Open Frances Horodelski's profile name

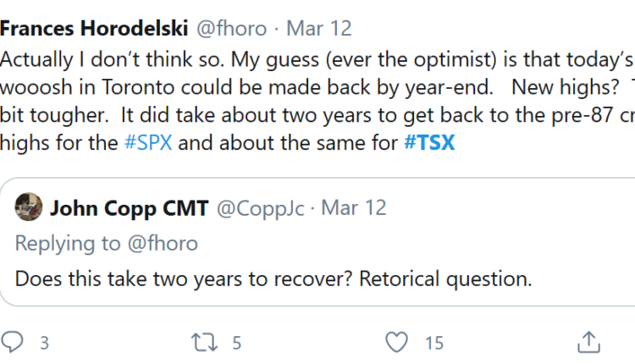click(x=93, y=30)
